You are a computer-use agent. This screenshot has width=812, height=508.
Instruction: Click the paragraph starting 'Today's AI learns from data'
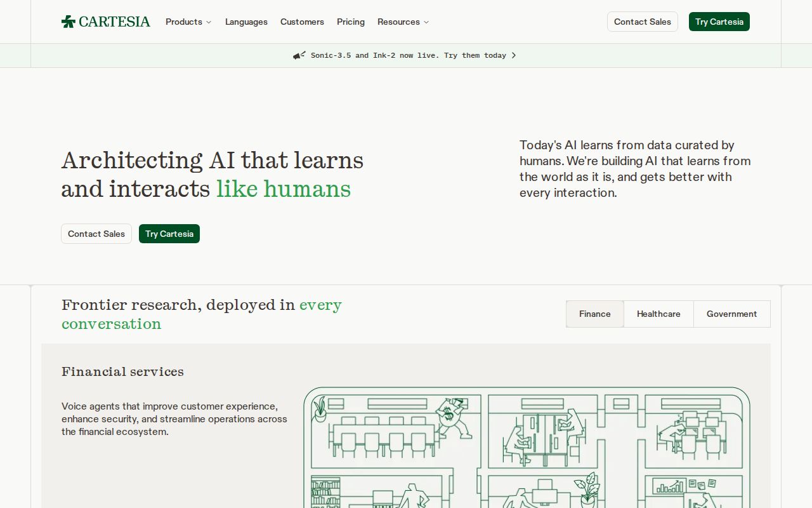pos(635,169)
